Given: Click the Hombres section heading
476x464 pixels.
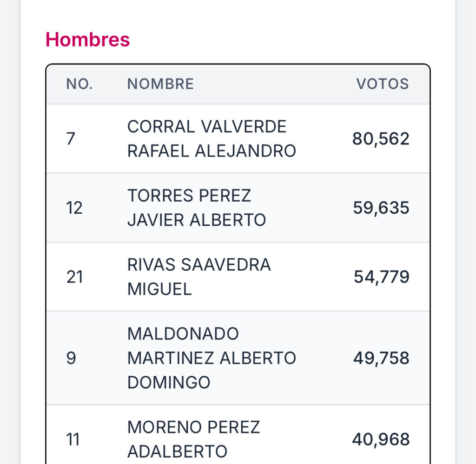Looking at the screenshot, I should [87, 39].
